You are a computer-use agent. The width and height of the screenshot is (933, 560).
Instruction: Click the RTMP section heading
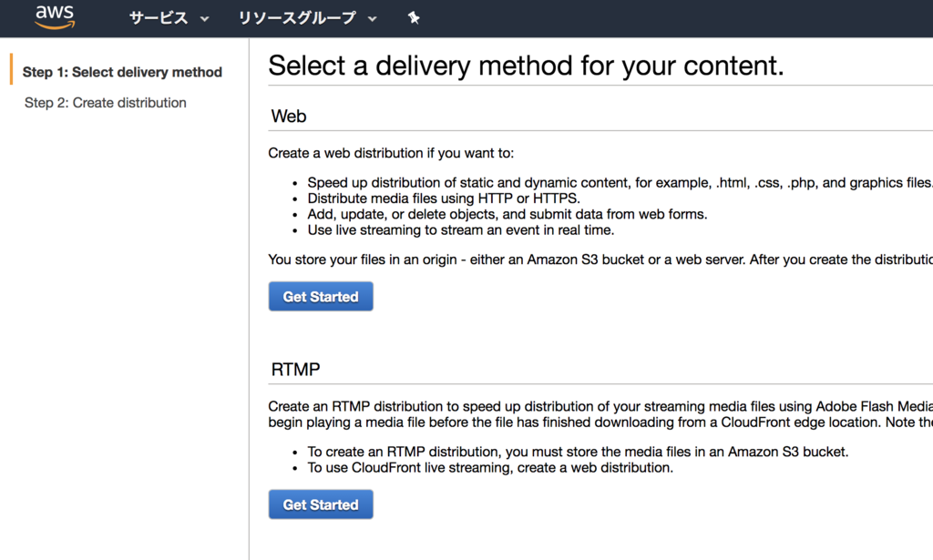click(296, 370)
